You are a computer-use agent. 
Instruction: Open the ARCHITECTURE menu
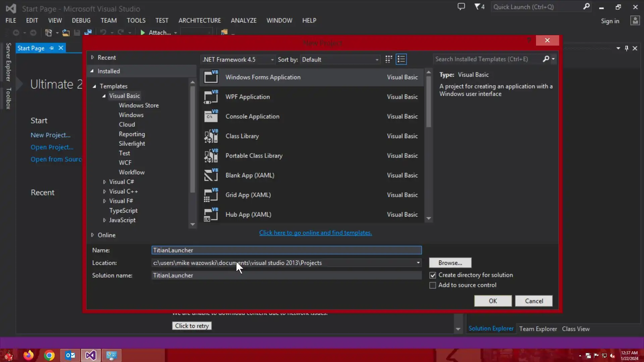[x=200, y=20]
